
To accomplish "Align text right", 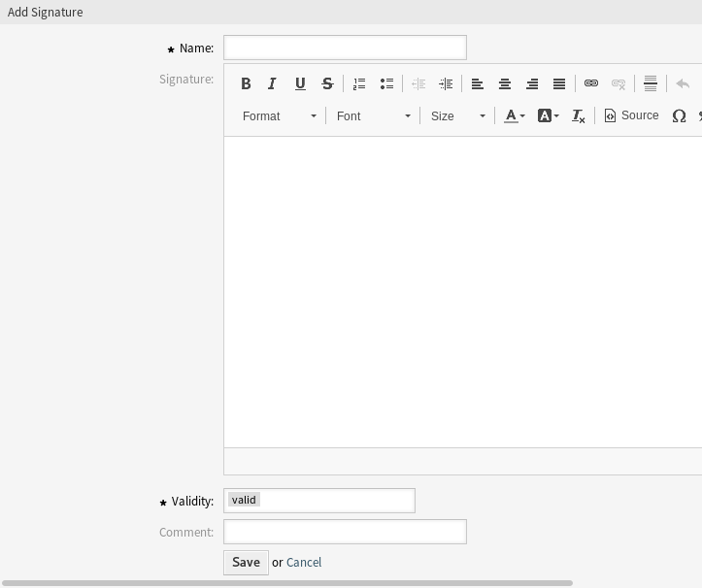I will (532, 83).
